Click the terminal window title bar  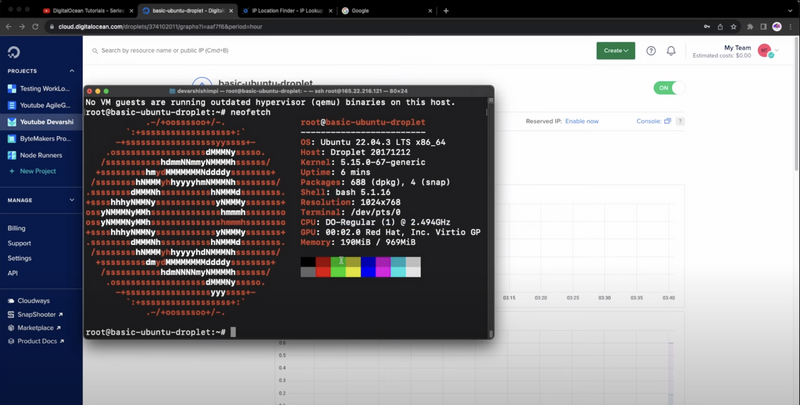(x=289, y=91)
